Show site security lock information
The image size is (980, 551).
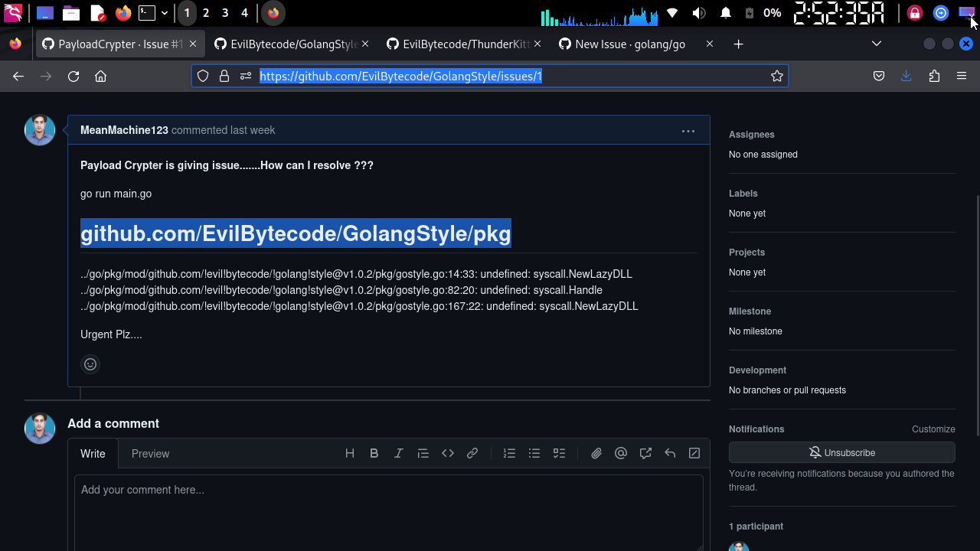coord(224,76)
